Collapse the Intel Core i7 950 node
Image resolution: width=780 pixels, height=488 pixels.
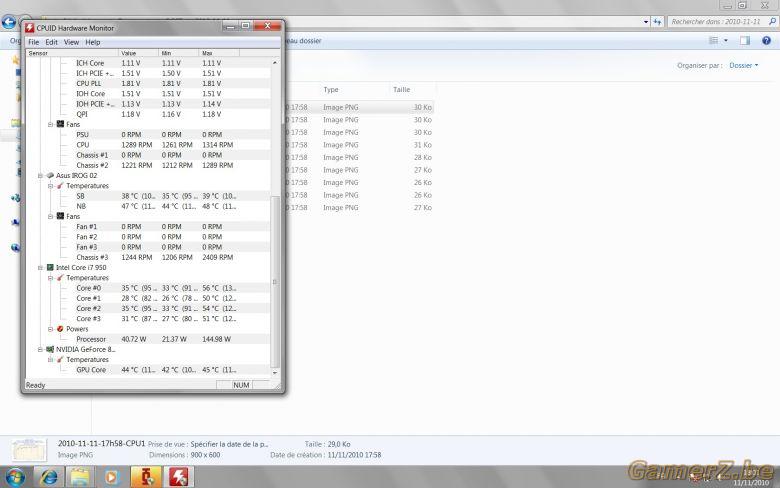(x=40, y=268)
